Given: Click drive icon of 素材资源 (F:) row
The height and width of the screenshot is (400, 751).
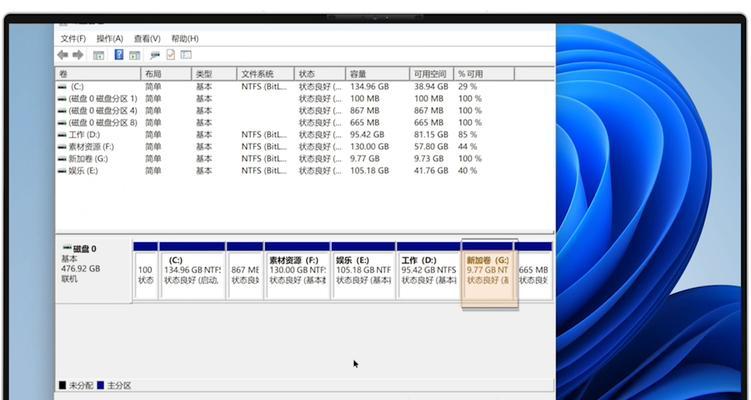Looking at the screenshot, I should coord(62,147).
